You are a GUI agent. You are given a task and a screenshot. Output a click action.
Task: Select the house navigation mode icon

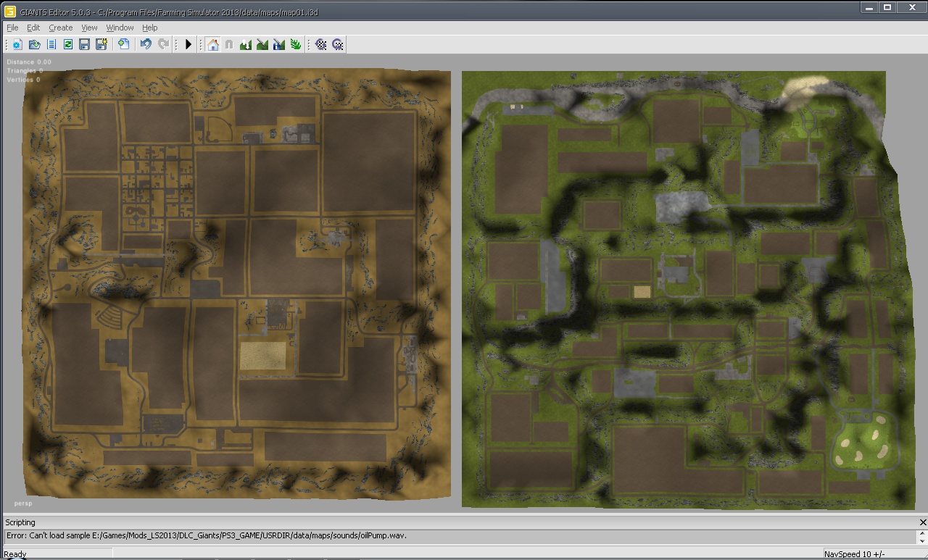coord(212,45)
